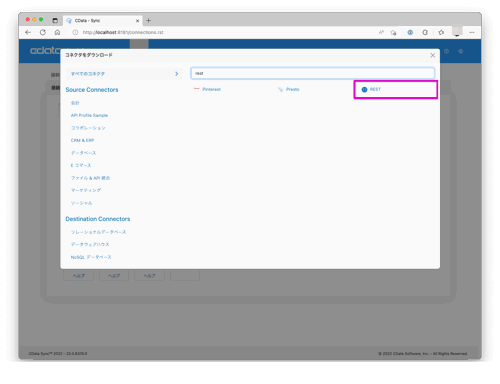The height and width of the screenshot is (384, 500).
Task: Close the CData - Sync tab
Action: (x=137, y=21)
